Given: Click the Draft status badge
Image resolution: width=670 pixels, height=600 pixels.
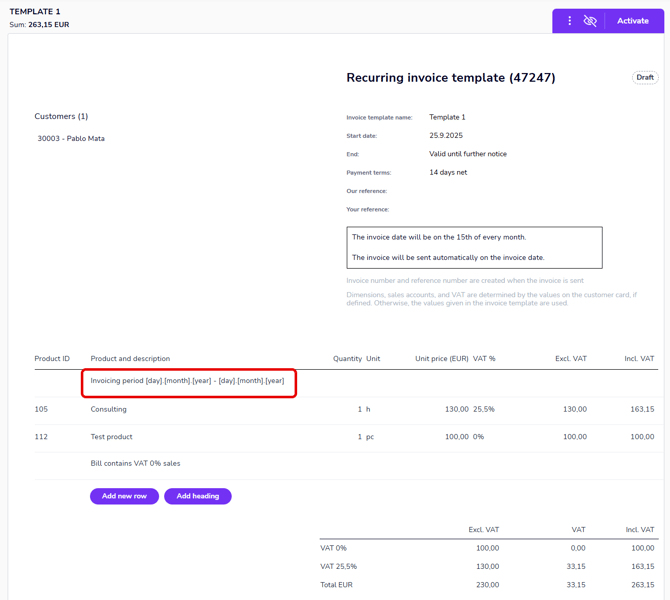Looking at the screenshot, I should [x=645, y=77].
